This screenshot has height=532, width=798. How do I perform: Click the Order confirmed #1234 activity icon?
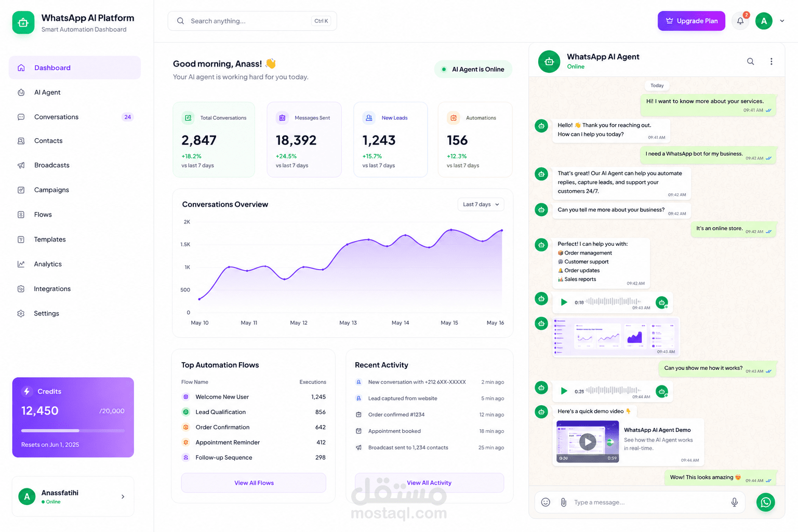click(358, 415)
